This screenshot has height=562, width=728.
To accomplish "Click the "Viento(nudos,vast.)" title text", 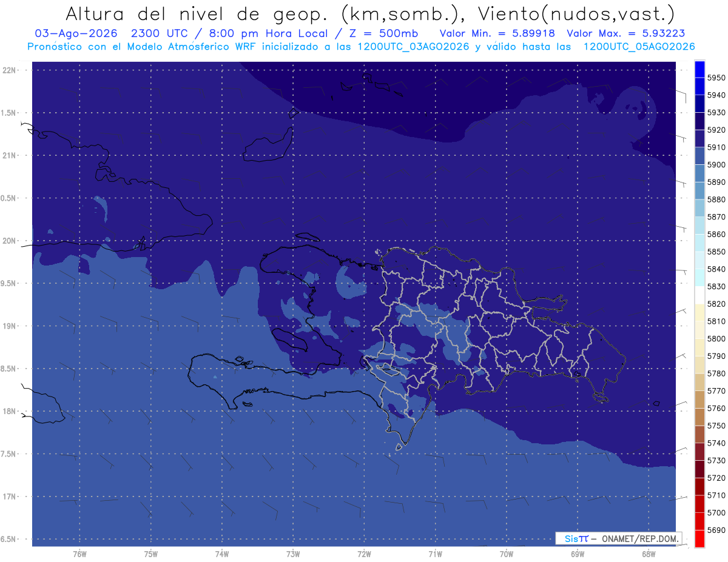I will coord(576,15).
